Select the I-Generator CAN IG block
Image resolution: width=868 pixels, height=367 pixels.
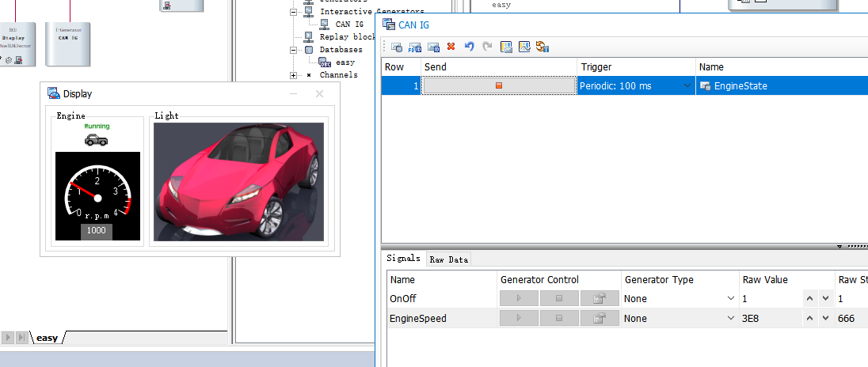point(67,44)
